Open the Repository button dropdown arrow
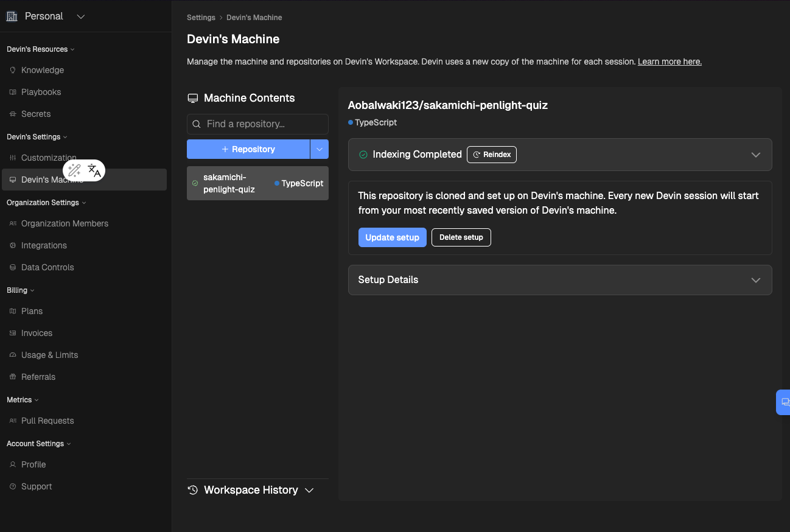790x532 pixels. click(x=320, y=149)
